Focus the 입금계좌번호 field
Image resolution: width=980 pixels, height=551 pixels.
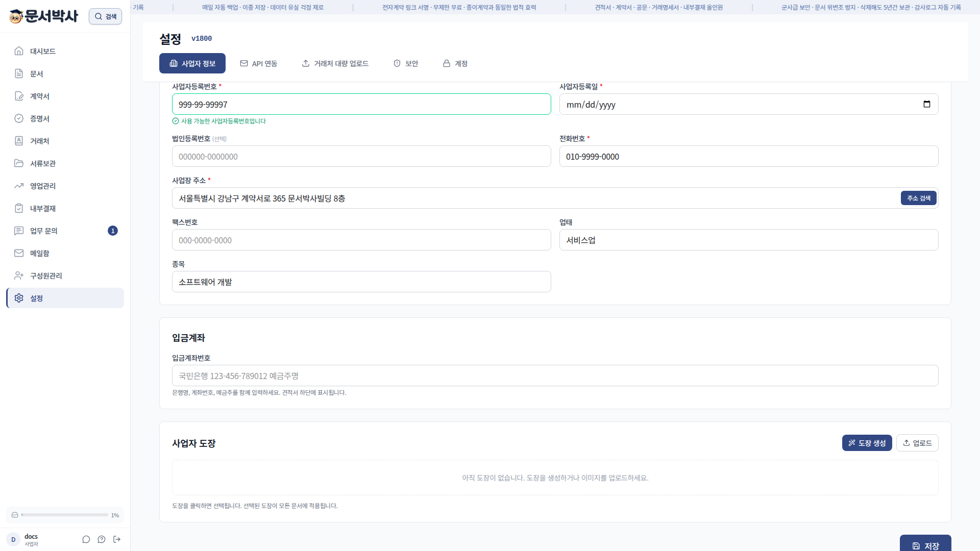coord(555,375)
